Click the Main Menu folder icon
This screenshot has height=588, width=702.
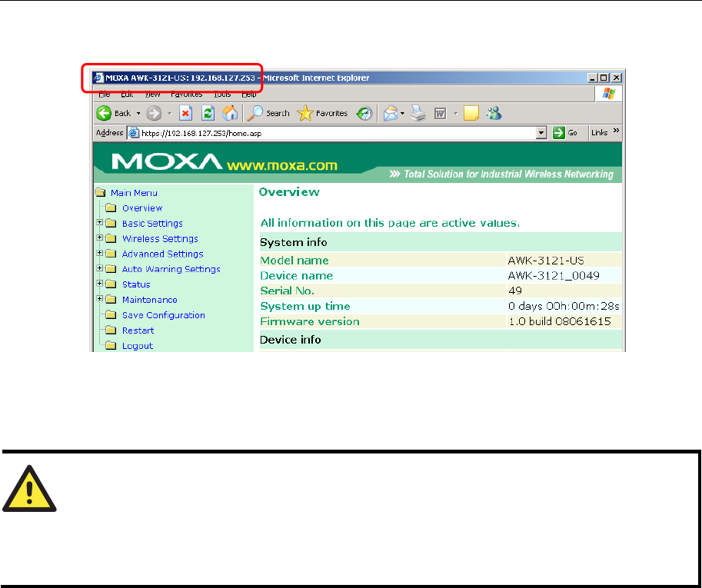point(101,193)
